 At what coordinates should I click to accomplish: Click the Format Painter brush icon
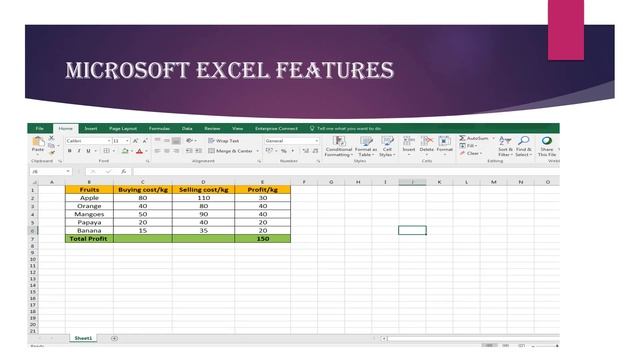click(x=51, y=153)
